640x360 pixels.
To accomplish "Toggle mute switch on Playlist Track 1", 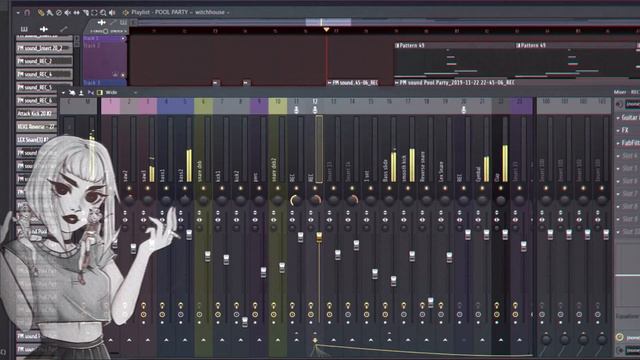I will [x=123, y=39].
